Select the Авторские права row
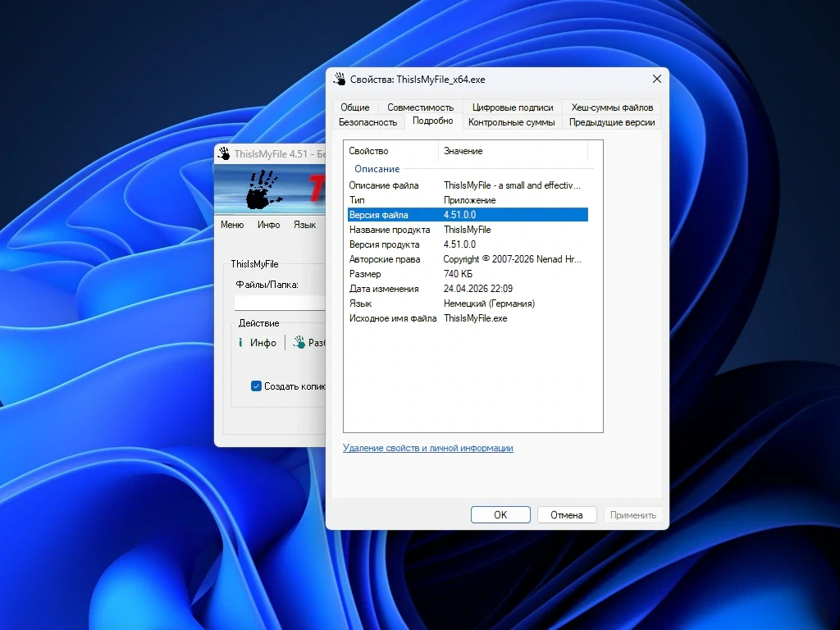Screen dimensions: 840x630 (x=468, y=259)
